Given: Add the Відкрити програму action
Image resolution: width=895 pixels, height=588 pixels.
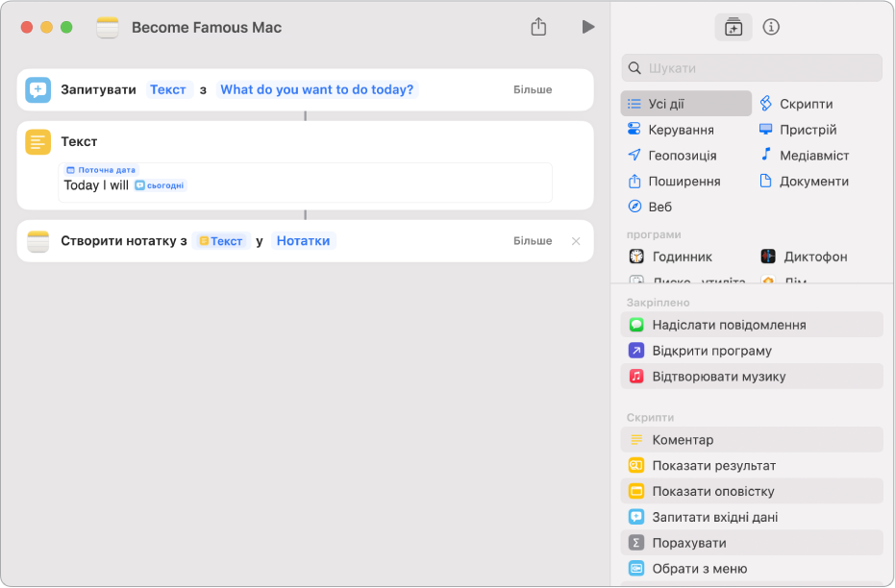Looking at the screenshot, I should 752,350.
